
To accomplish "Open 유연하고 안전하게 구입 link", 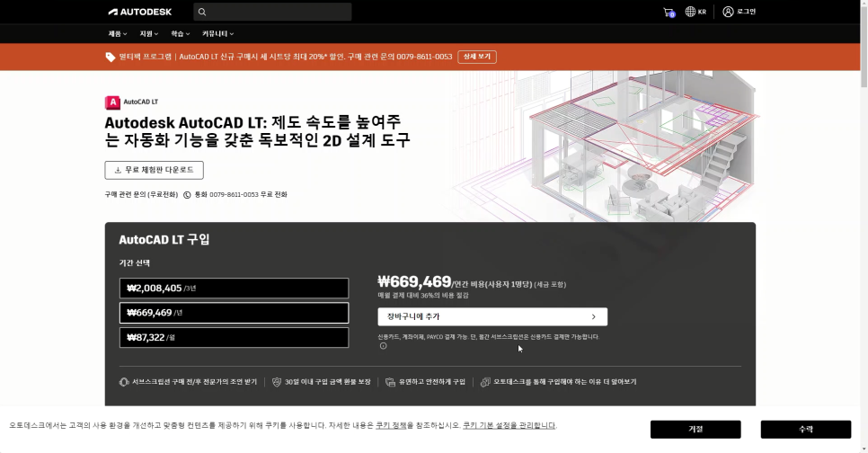I will [432, 382].
